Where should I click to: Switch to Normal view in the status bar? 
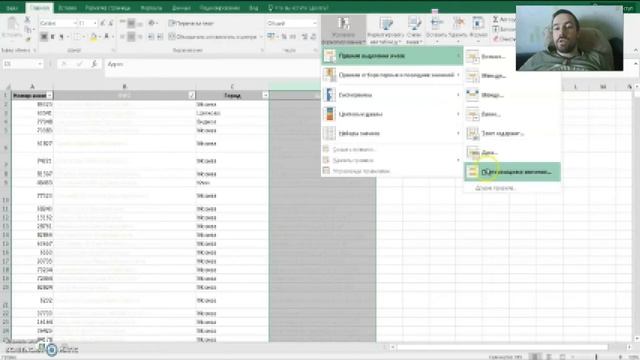point(534,357)
